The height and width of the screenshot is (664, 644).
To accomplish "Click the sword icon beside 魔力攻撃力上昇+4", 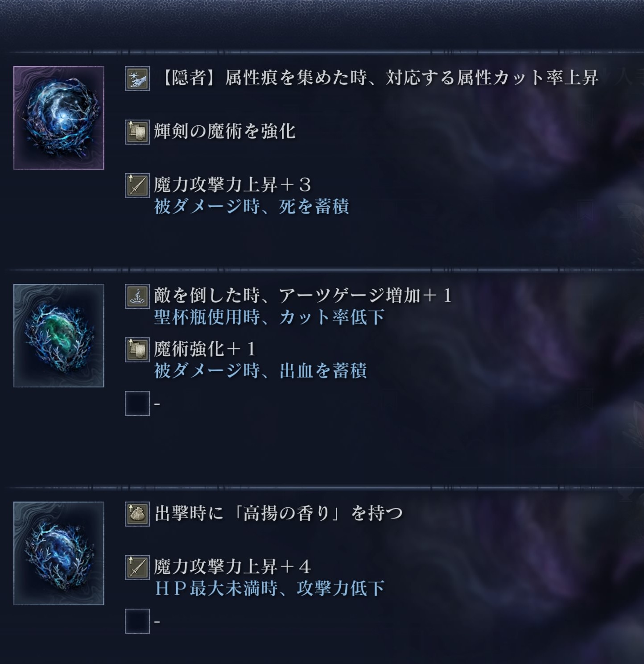I will pos(137,568).
